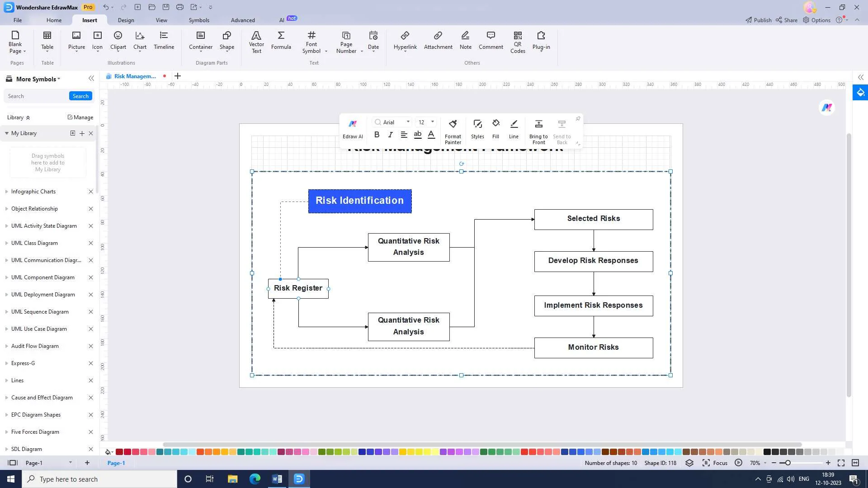Select the Design ribbon tab
Viewport: 868px width, 488px height.
coord(126,20)
